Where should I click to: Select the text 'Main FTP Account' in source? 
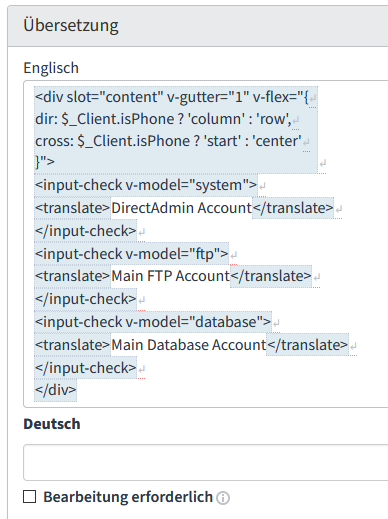pyautogui.click(x=170, y=276)
